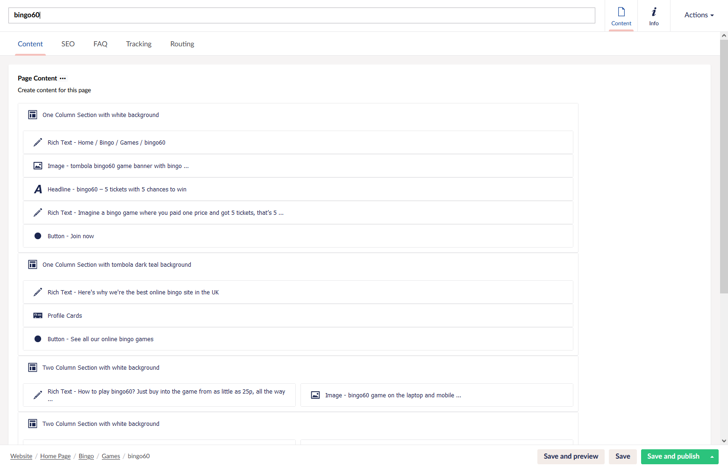
Task: Click the Save button
Action: pyautogui.click(x=623, y=457)
